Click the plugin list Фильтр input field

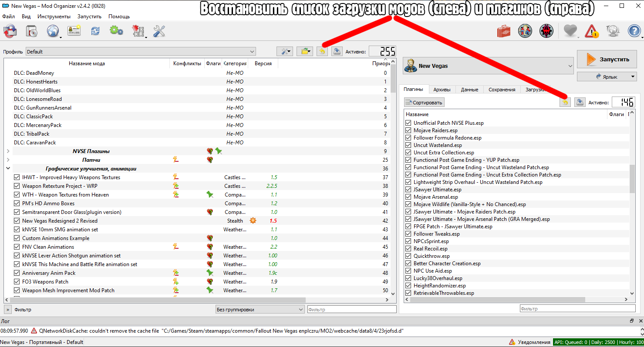pyautogui.click(x=578, y=309)
